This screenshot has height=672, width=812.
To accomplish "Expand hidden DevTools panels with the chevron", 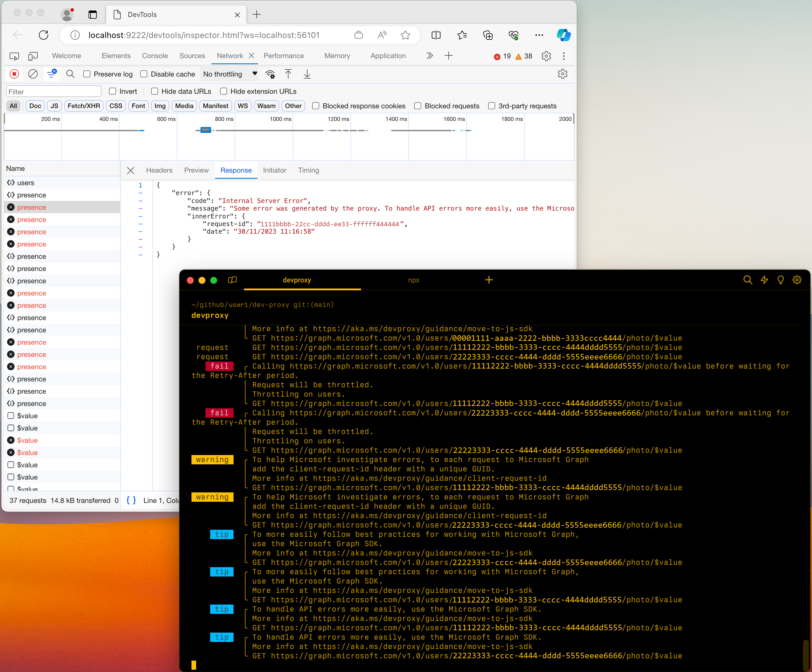I will 429,56.
